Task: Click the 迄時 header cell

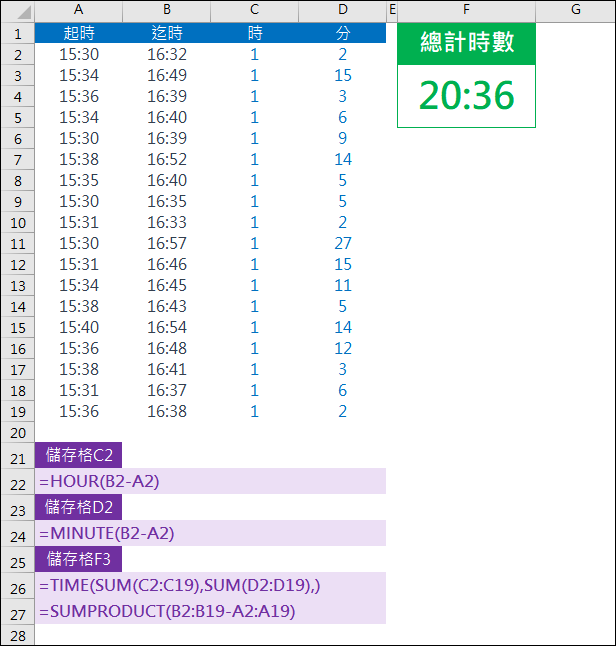Action: click(x=166, y=33)
